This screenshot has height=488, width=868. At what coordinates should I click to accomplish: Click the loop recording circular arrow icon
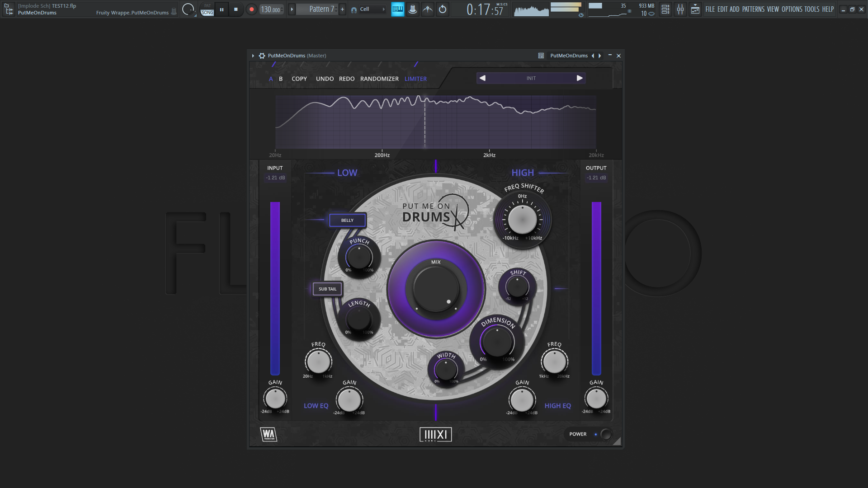pos(443,9)
